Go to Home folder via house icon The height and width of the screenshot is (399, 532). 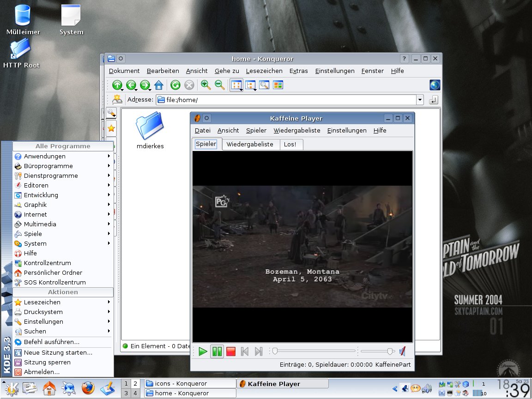[x=159, y=85]
